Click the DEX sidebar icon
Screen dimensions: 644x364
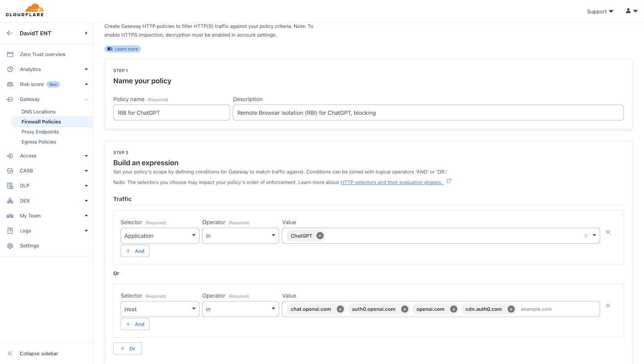pyautogui.click(x=10, y=201)
